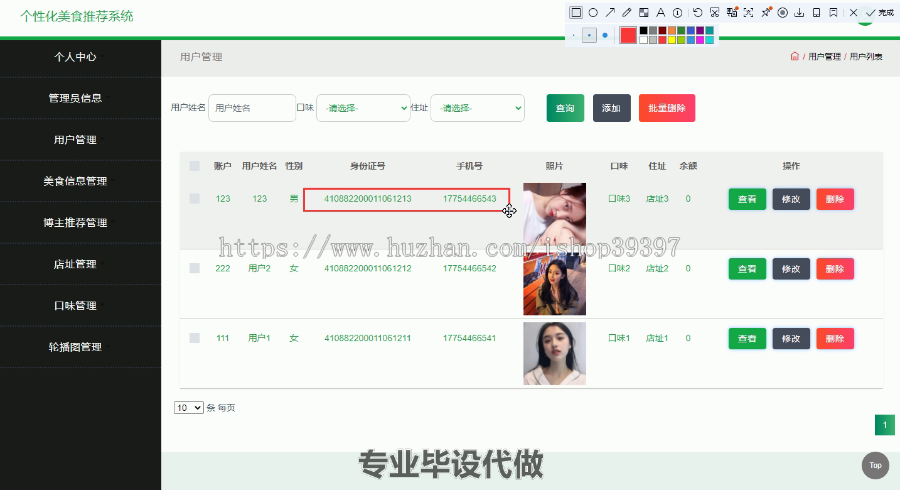Click phone number 17754466542

coord(469,268)
